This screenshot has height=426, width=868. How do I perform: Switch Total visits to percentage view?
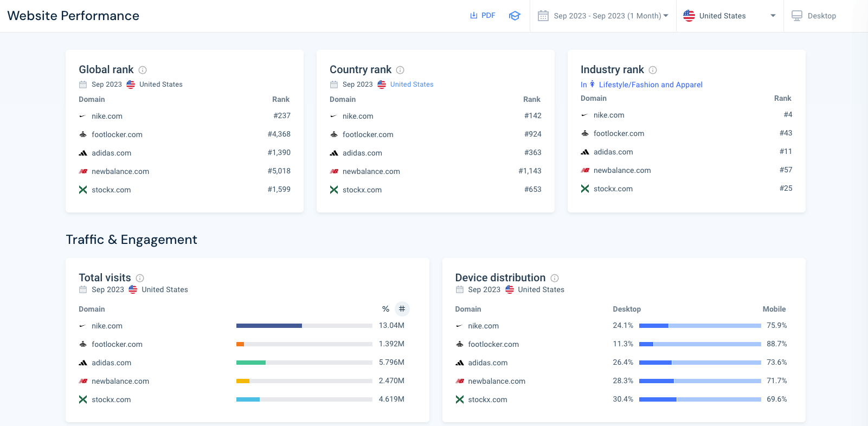tap(385, 309)
